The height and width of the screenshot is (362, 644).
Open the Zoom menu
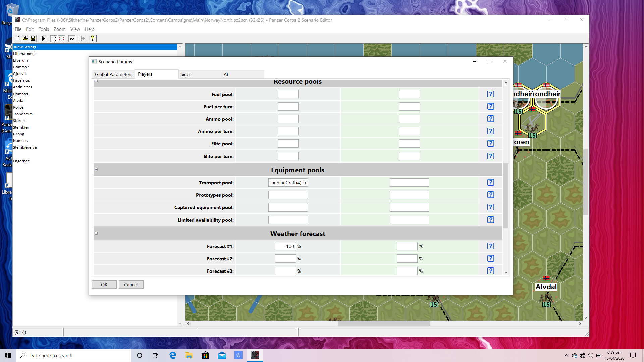coord(60,29)
